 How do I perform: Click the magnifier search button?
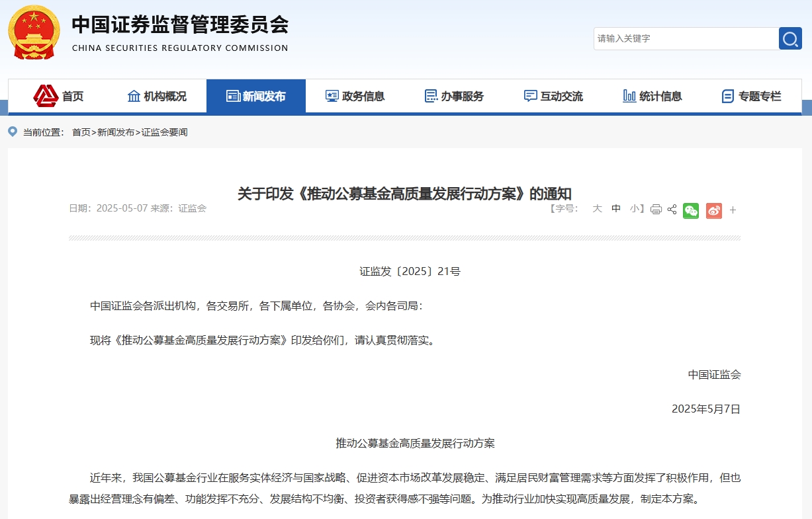(x=790, y=38)
